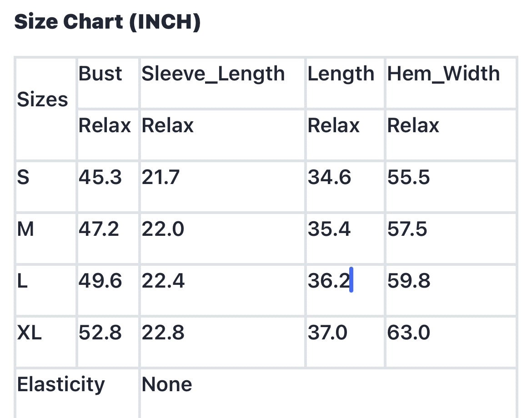Select the 34.6 length value
The width and height of the screenshot is (532, 418).
click(x=329, y=177)
